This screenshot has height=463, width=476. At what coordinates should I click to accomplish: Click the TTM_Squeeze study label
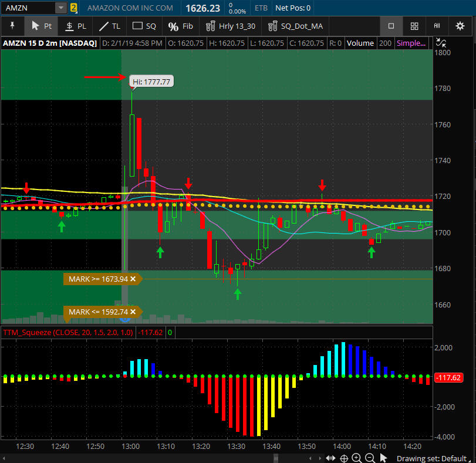coord(67,333)
